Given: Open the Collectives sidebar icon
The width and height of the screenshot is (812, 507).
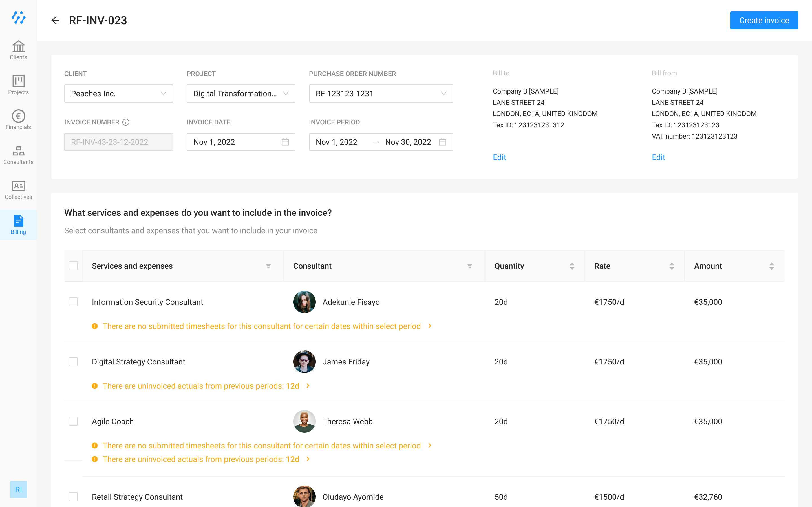Looking at the screenshot, I should [18, 186].
